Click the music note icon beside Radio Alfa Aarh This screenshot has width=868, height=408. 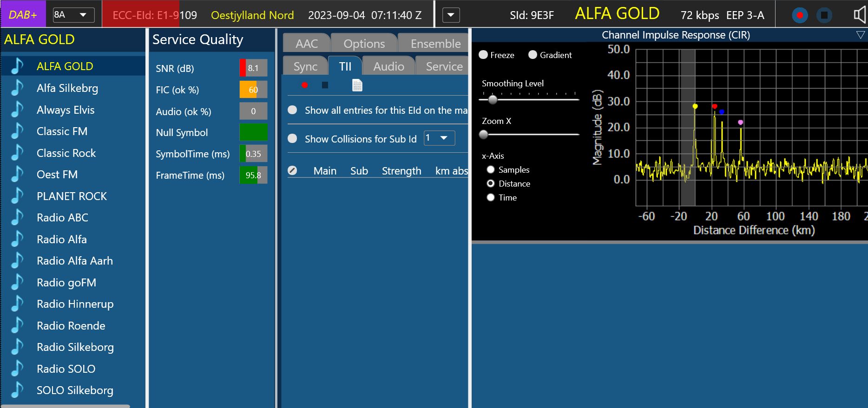(x=17, y=260)
